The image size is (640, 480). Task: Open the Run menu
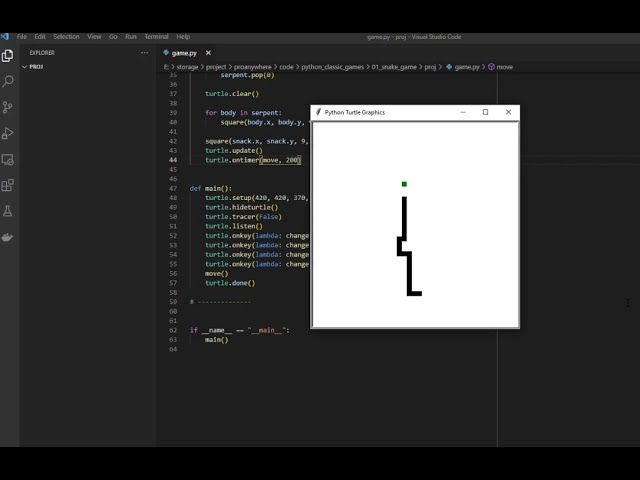pos(131,37)
